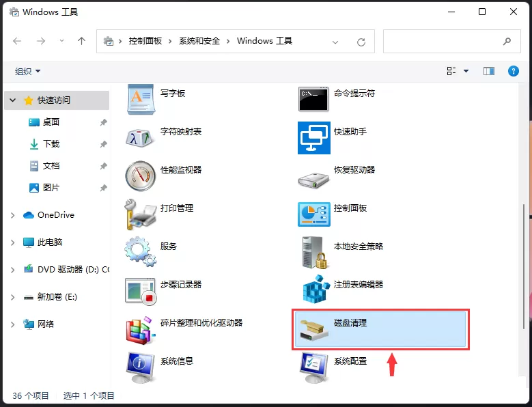Toggle the preview pane button

[x=488, y=71]
